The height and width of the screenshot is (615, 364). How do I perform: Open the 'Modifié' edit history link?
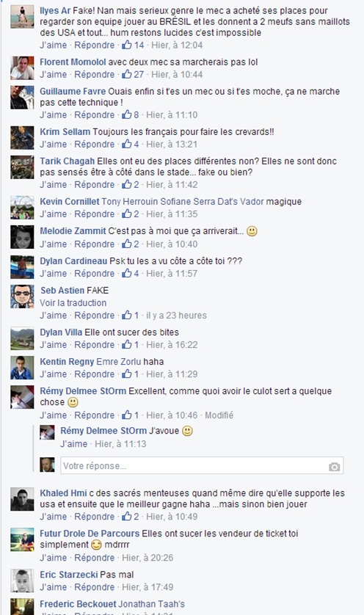click(x=219, y=415)
